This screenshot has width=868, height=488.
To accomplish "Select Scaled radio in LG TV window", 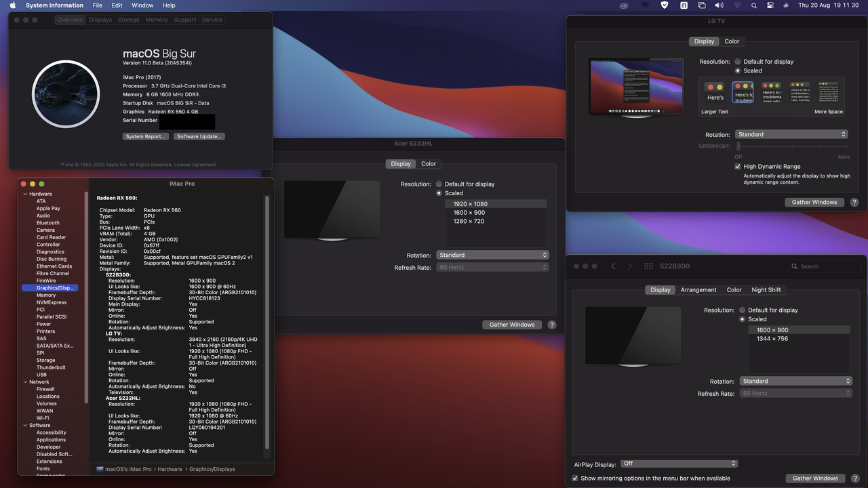I will (738, 70).
